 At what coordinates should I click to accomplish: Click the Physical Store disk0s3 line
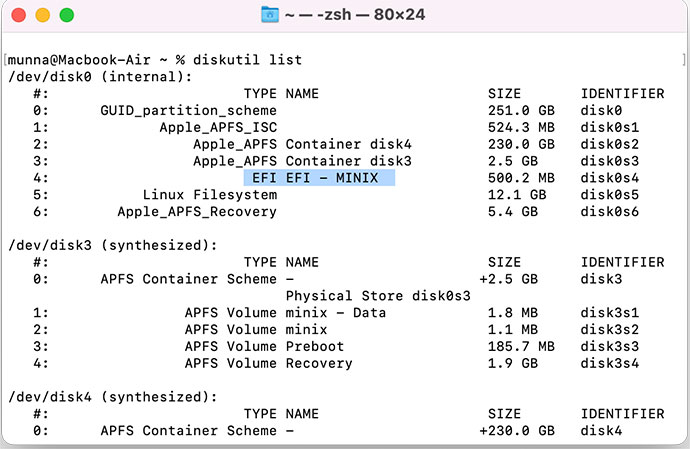(x=360, y=296)
